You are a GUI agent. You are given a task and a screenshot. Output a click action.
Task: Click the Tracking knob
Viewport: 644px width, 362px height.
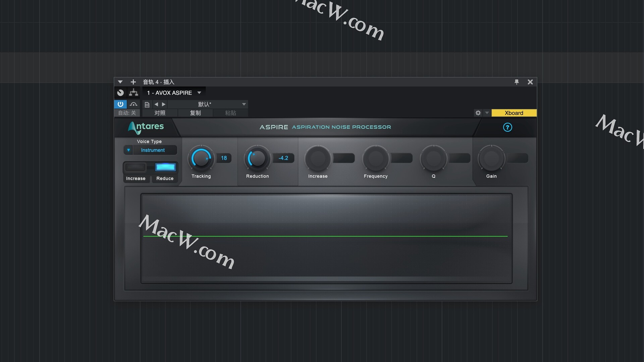(201, 159)
